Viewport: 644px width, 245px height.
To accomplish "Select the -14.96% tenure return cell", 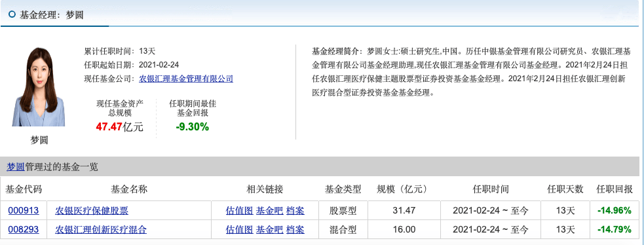I will click(615, 210).
